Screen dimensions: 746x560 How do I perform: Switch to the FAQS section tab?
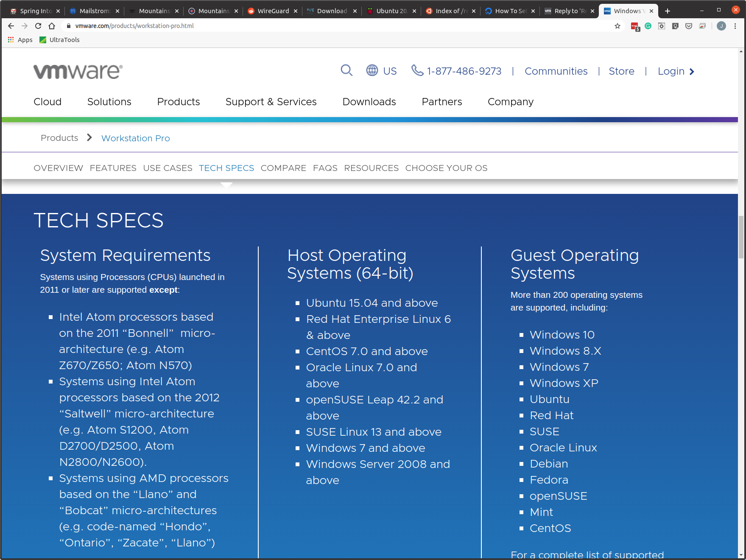pos(325,168)
